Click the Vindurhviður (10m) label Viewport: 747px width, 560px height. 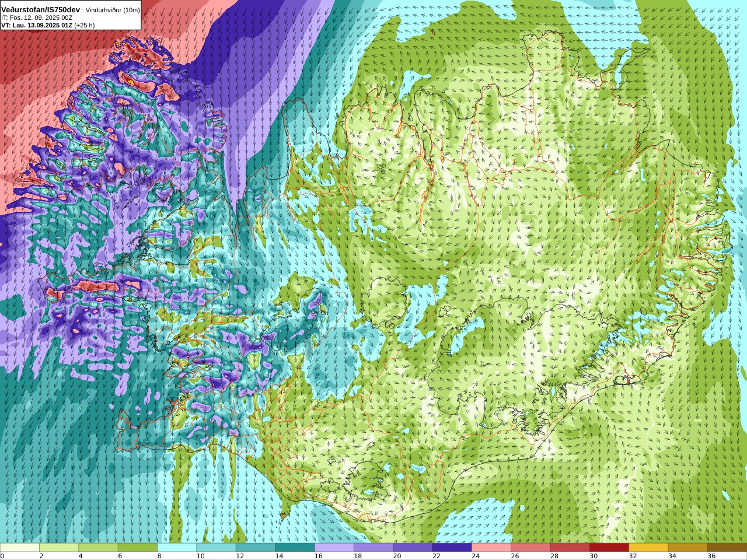click(113, 10)
